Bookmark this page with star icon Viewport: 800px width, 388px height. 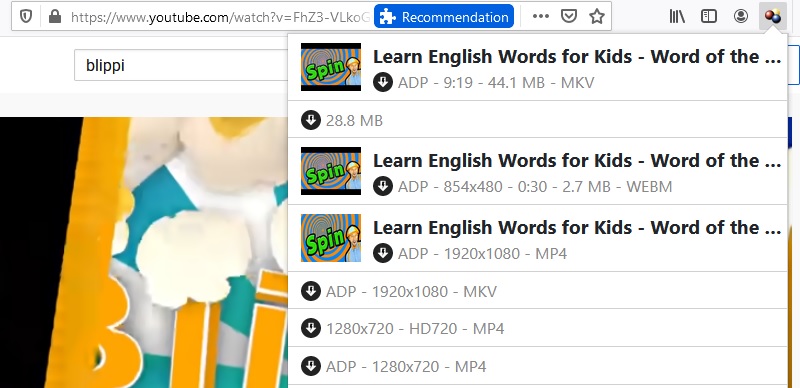pyautogui.click(x=596, y=16)
